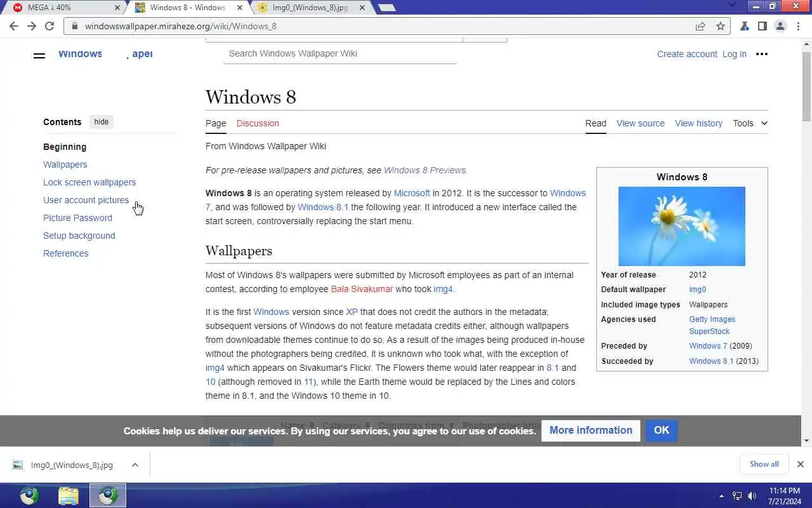The image size is (812, 508).
Task: Open File Explorer from taskbar
Action: (x=69, y=495)
